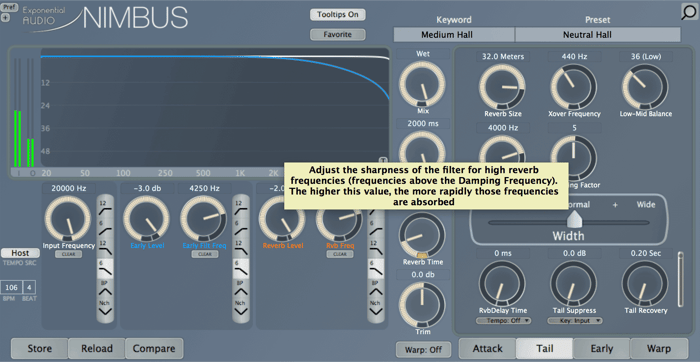Click the 4 BEAT field
Screen dimensions: 700x362
pyautogui.click(x=30, y=287)
